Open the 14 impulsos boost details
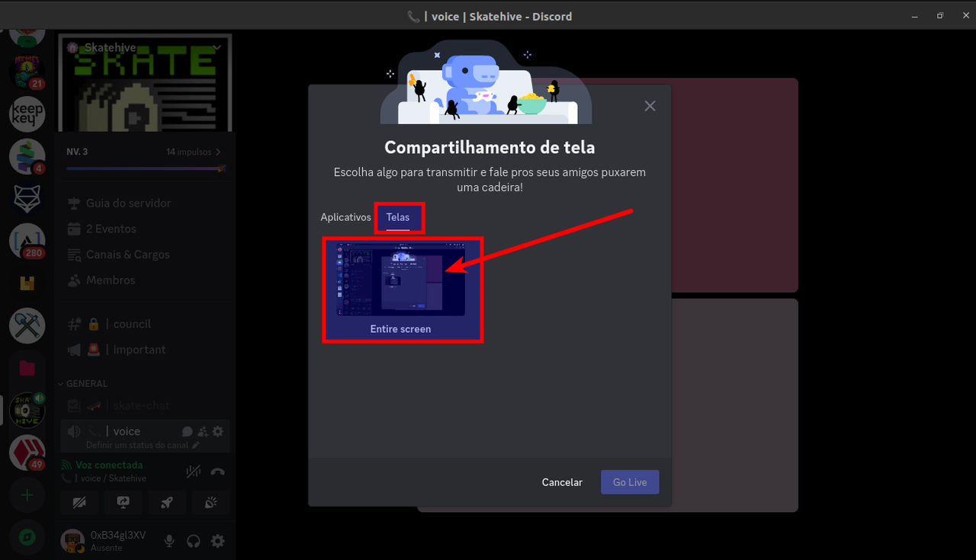 click(x=194, y=152)
